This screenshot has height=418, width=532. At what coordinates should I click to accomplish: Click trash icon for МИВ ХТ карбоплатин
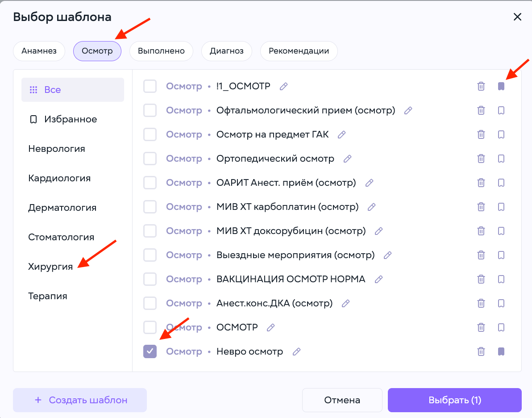[x=481, y=207]
